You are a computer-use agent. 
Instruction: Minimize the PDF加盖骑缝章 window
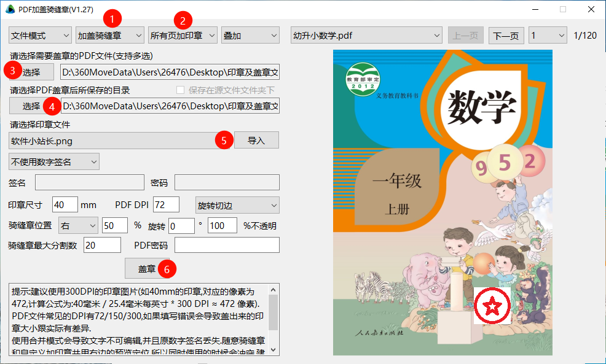click(x=535, y=9)
